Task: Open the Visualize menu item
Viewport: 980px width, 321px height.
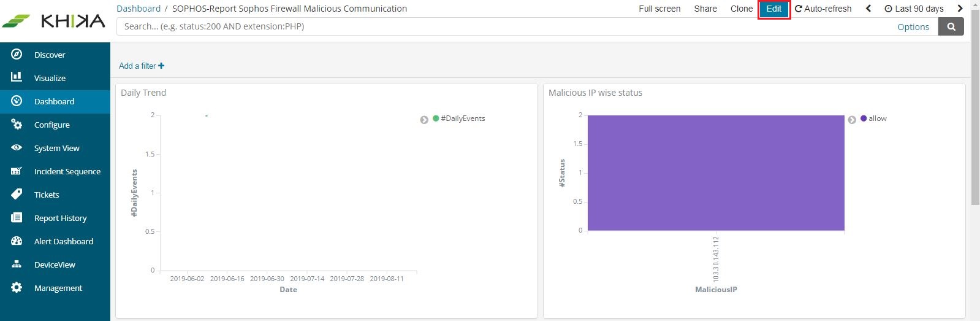Action: pyautogui.click(x=50, y=78)
